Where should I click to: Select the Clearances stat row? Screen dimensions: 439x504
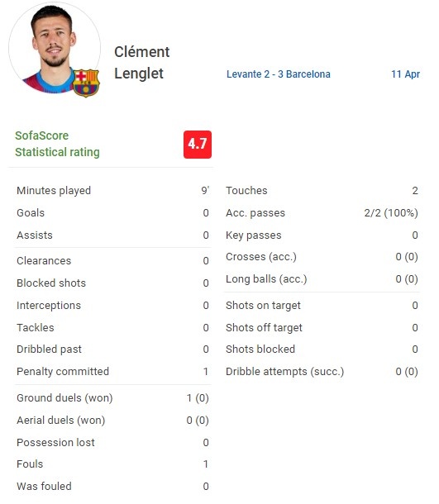coord(113,261)
